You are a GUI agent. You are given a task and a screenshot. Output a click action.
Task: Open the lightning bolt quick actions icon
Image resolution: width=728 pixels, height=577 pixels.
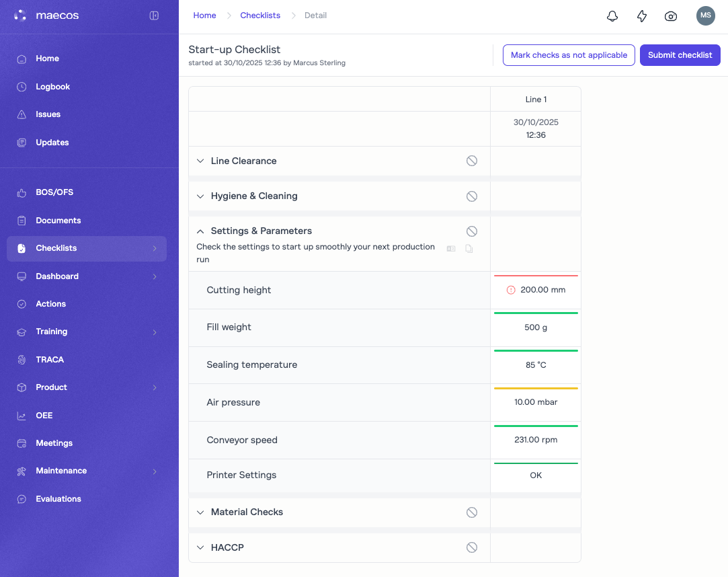point(641,16)
